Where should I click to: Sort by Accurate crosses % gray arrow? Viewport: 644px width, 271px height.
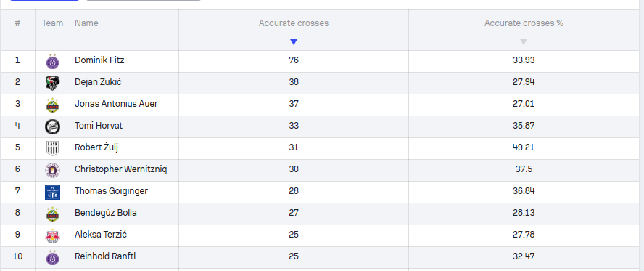tap(524, 41)
